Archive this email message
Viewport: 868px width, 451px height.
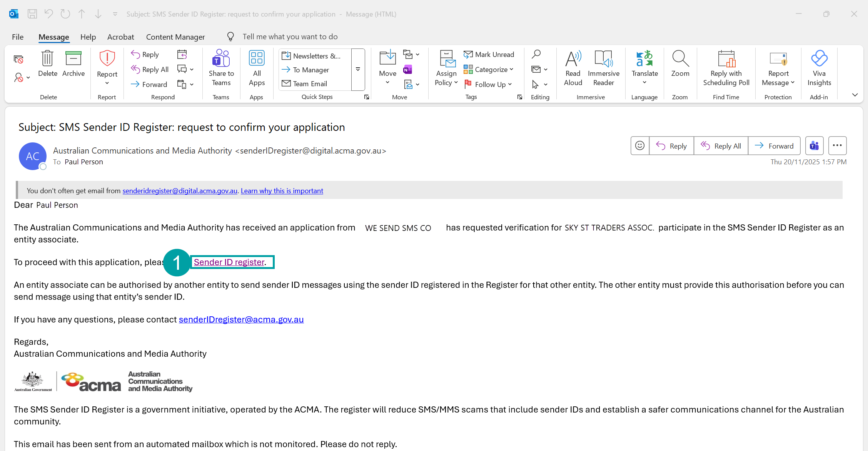[73, 65]
